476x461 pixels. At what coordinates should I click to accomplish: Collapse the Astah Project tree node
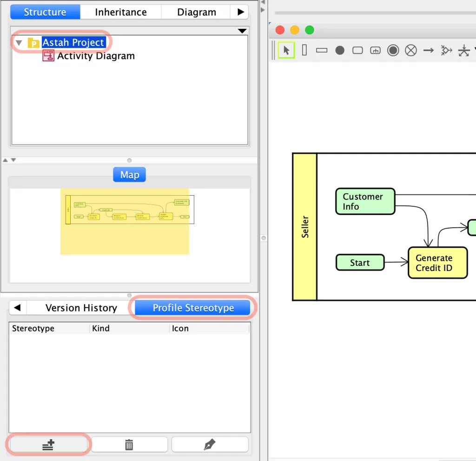[x=19, y=43]
